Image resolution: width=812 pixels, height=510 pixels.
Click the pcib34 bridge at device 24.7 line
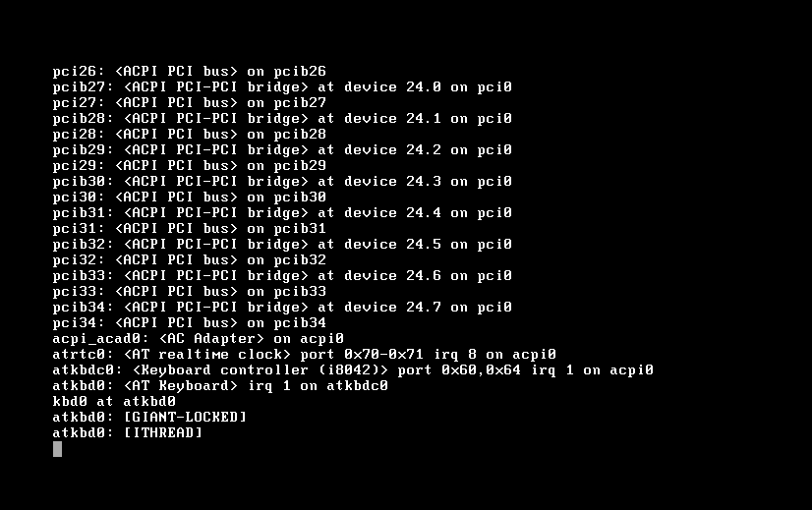click(282, 308)
